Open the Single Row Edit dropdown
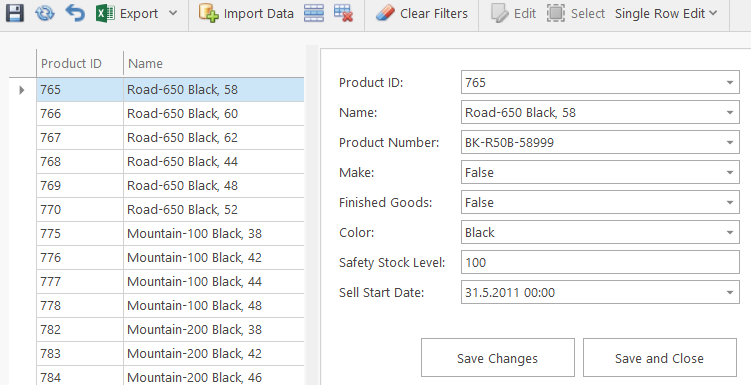 (666, 13)
